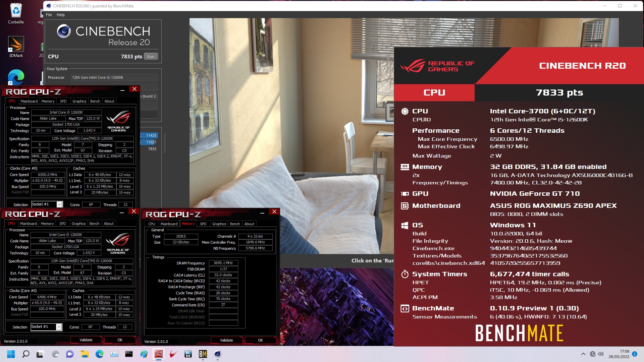Click CAS# Latency value 32.0 clocks
Screen dimensions: 644x362
[223, 275]
